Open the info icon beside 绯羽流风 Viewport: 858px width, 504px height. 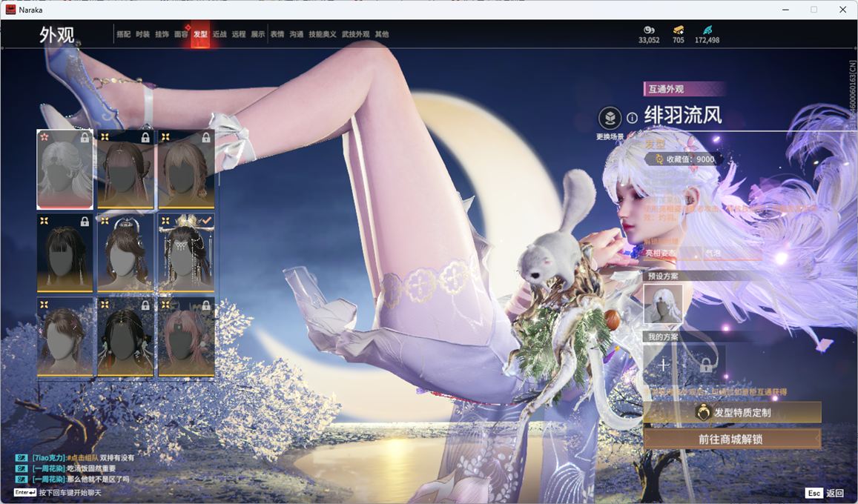coord(632,118)
